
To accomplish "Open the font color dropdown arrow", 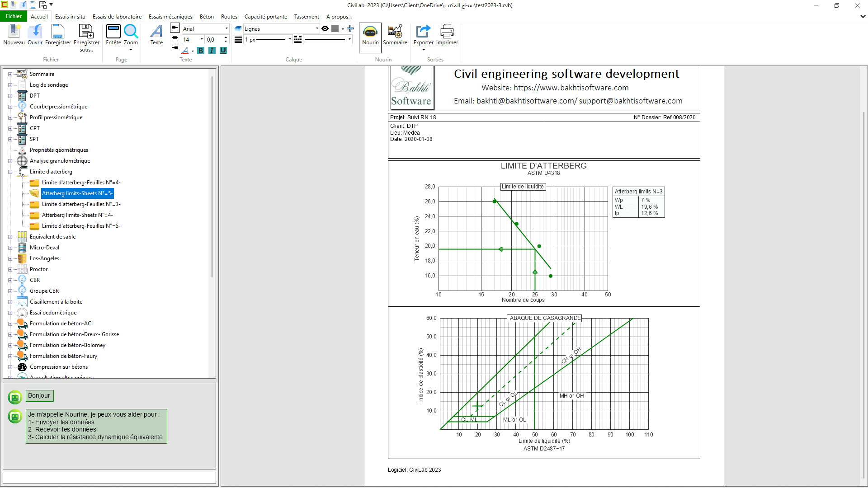I will click(x=193, y=51).
